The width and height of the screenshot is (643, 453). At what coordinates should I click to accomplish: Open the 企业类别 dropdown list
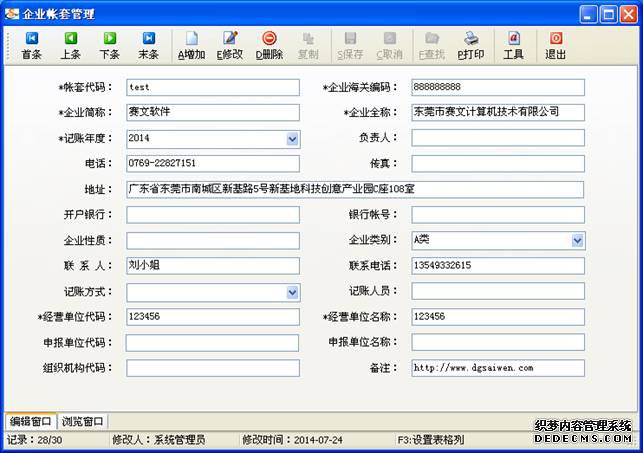point(578,240)
